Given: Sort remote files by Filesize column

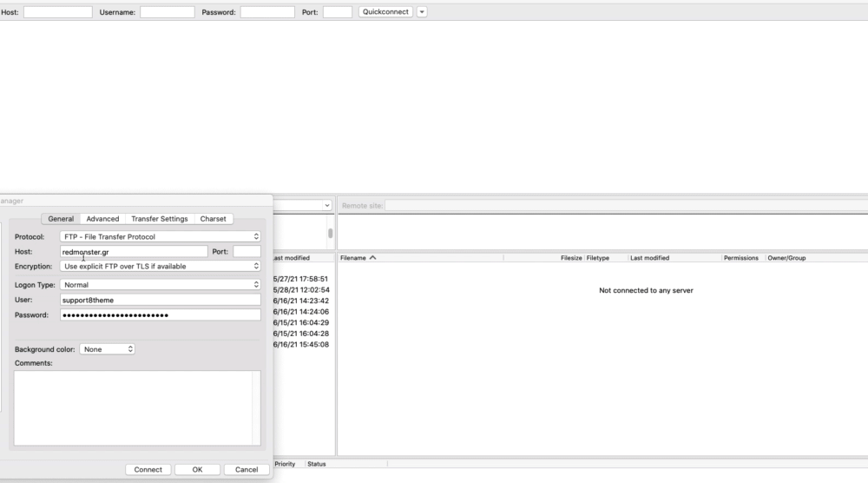Looking at the screenshot, I should coord(543,258).
